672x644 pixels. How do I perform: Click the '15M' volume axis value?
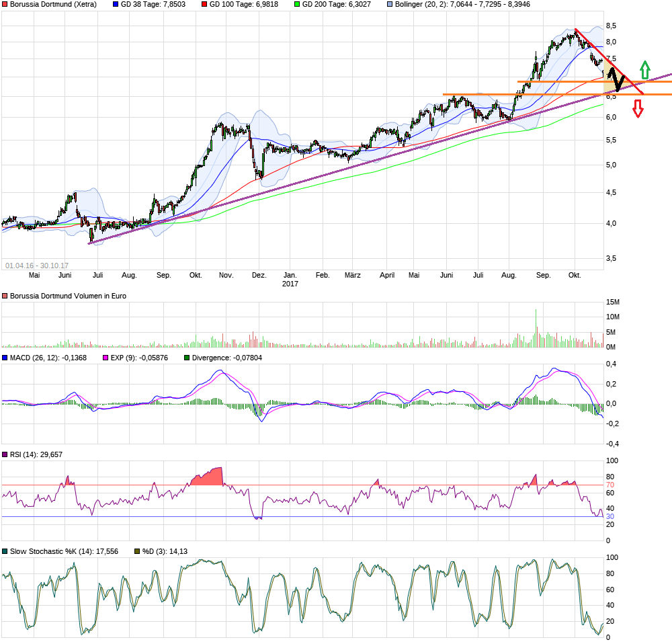[x=612, y=303]
